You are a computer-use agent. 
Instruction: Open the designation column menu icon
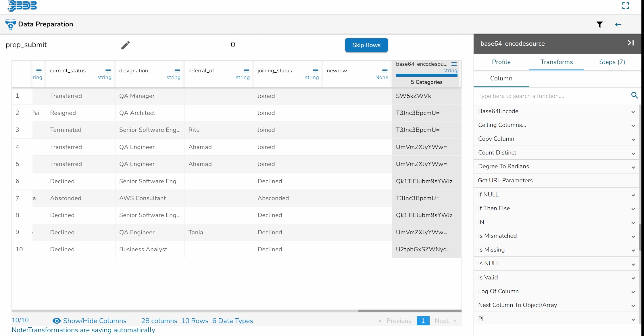coord(177,71)
